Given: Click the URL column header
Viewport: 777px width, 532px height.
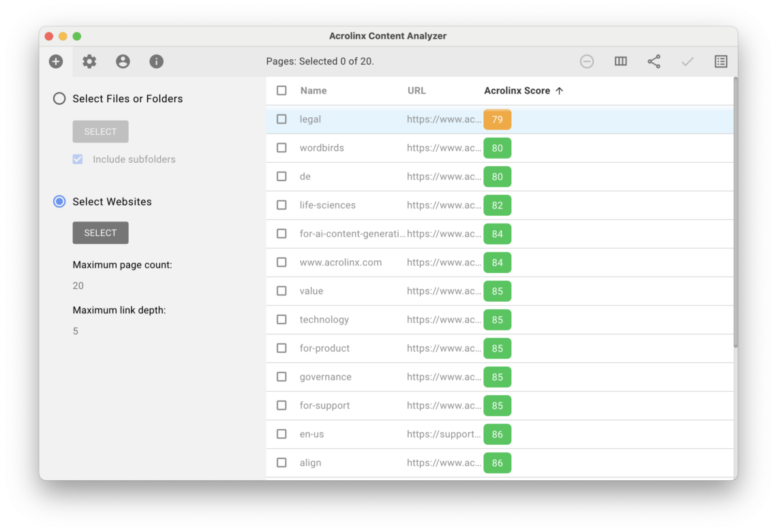Looking at the screenshot, I should click(416, 91).
